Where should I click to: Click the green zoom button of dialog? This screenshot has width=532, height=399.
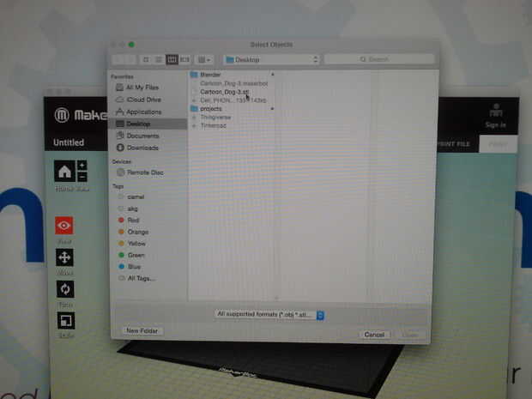tap(131, 45)
